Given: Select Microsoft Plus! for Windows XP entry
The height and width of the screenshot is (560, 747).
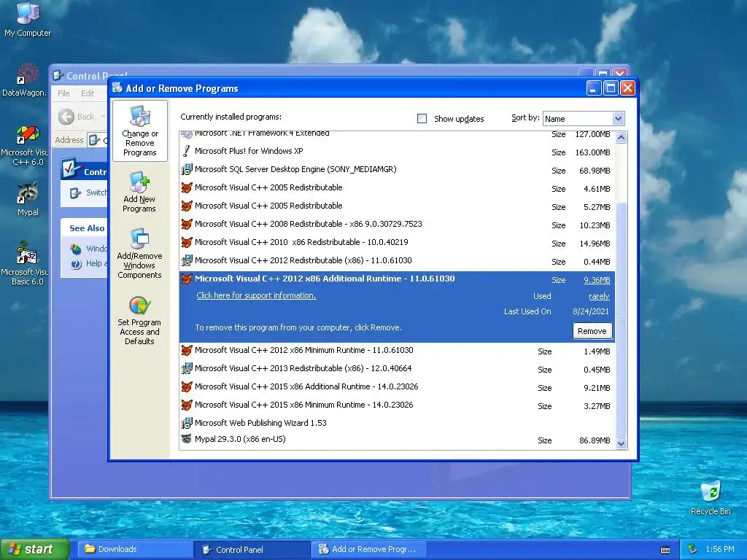Looking at the screenshot, I should (x=398, y=152).
